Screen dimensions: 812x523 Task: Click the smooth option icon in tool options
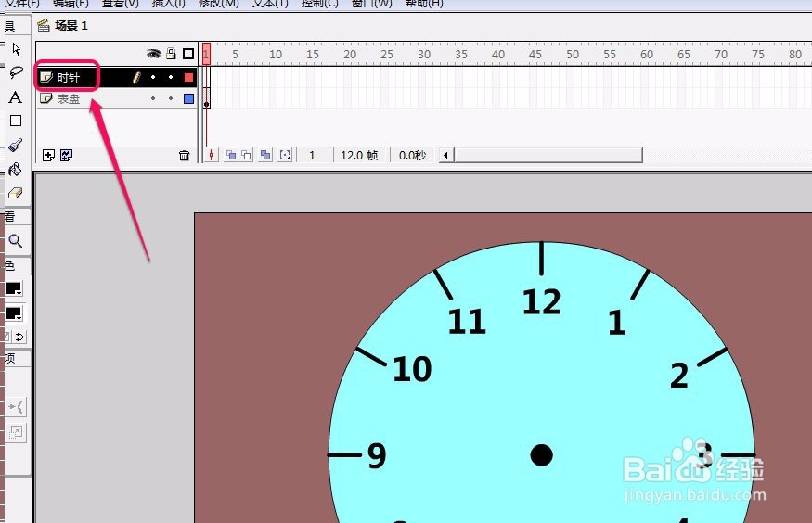pos(16,406)
